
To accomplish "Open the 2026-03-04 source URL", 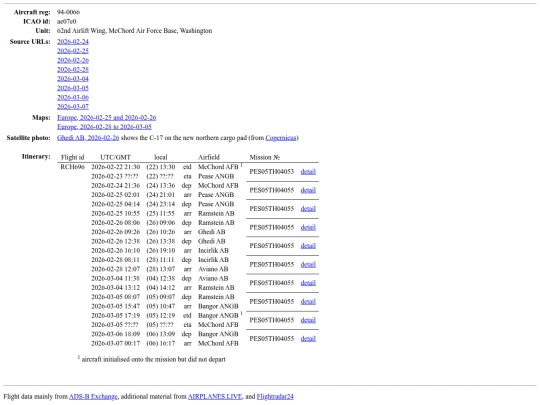I will (73, 79).
